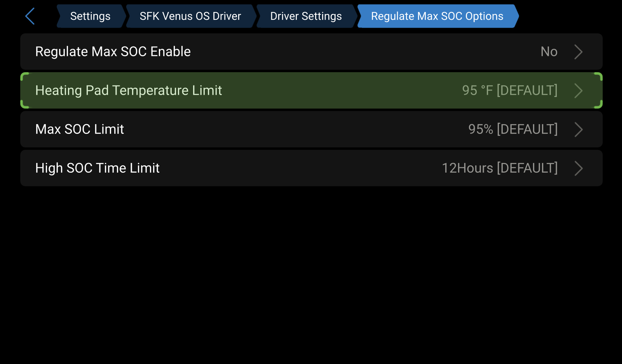Image resolution: width=622 pixels, height=364 pixels.
Task: Click the Heating Pad Temperature Limit label
Action: tap(129, 90)
